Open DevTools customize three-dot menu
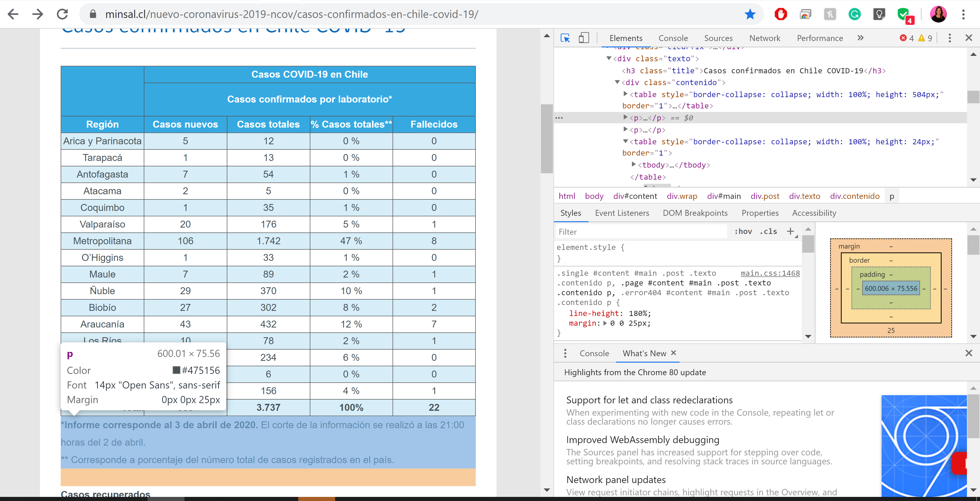Viewport: 980px width, 501px height. [950, 38]
